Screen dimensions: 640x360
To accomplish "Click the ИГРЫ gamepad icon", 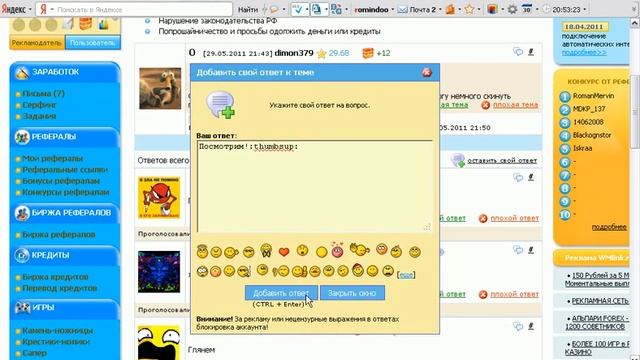I will click(x=22, y=308).
